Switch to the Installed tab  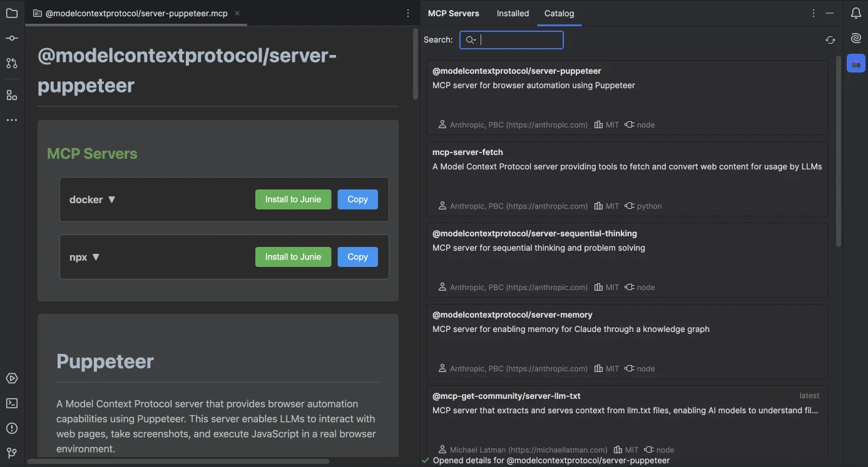pos(513,13)
